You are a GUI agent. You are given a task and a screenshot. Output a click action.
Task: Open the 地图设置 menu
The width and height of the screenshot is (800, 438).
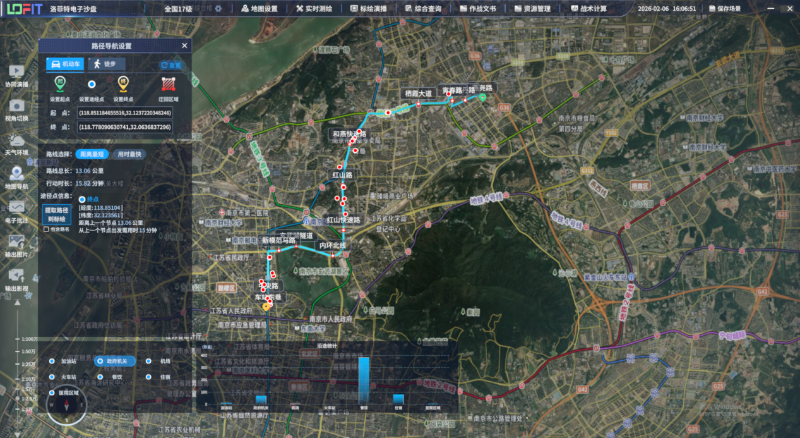(260, 9)
